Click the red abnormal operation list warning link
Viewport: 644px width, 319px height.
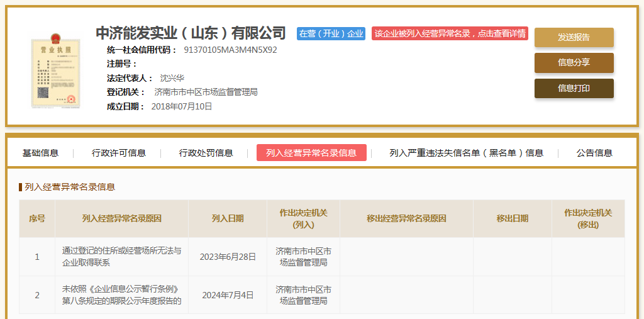(450, 34)
